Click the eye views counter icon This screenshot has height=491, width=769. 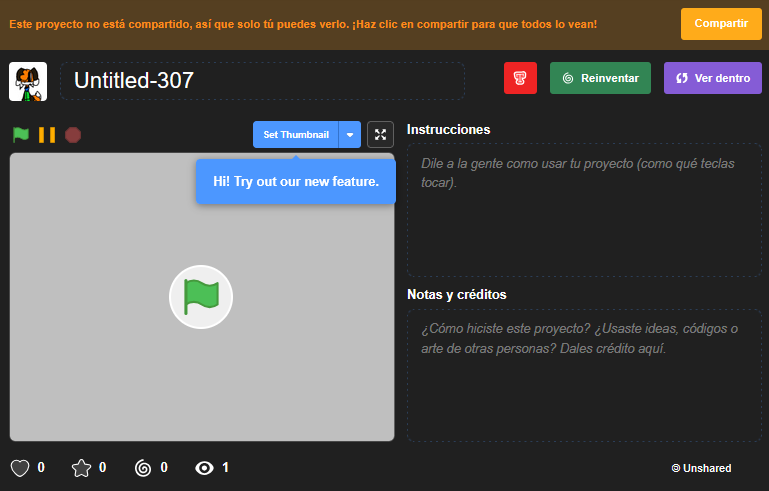click(205, 468)
